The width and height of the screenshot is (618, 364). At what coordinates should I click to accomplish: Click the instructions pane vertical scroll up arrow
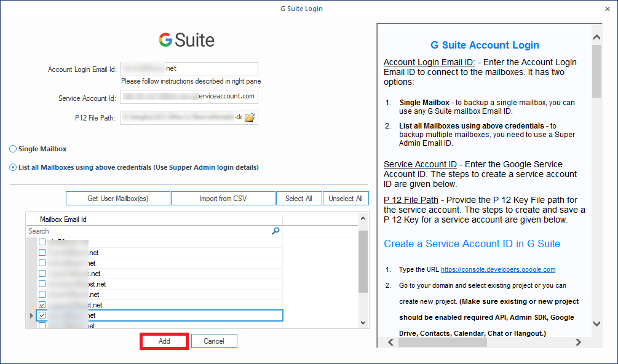click(x=596, y=38)
